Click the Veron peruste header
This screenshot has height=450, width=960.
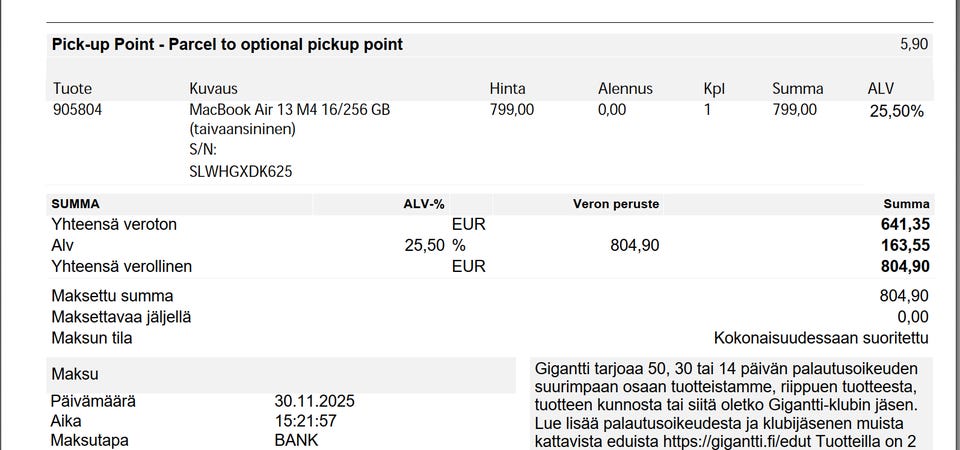coord(616,204)
